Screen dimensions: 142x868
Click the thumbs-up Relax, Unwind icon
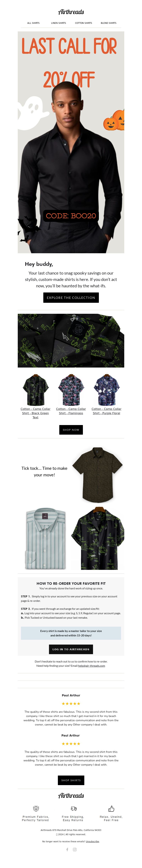(x=111, y=808)
